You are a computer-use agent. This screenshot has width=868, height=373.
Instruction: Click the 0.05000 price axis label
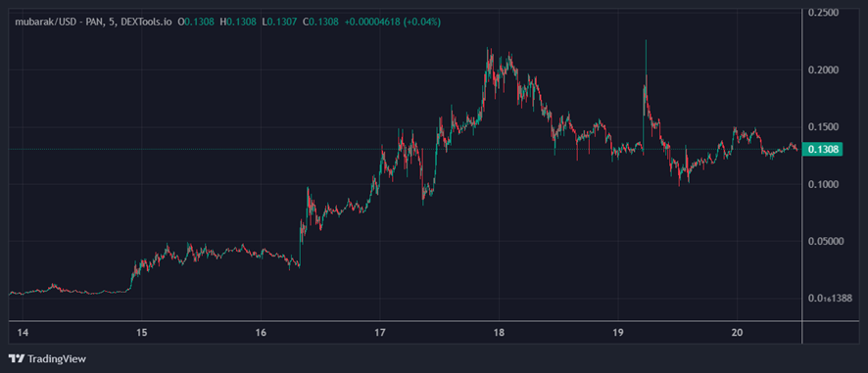pyautogui.click(x=825, y=241)
